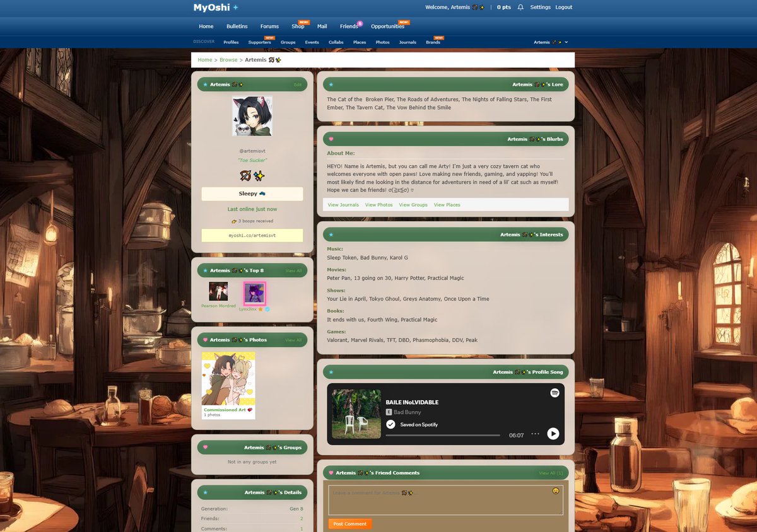Click the View Photos link
Viewport: 757px width, 532px height.
pos(378,205)
